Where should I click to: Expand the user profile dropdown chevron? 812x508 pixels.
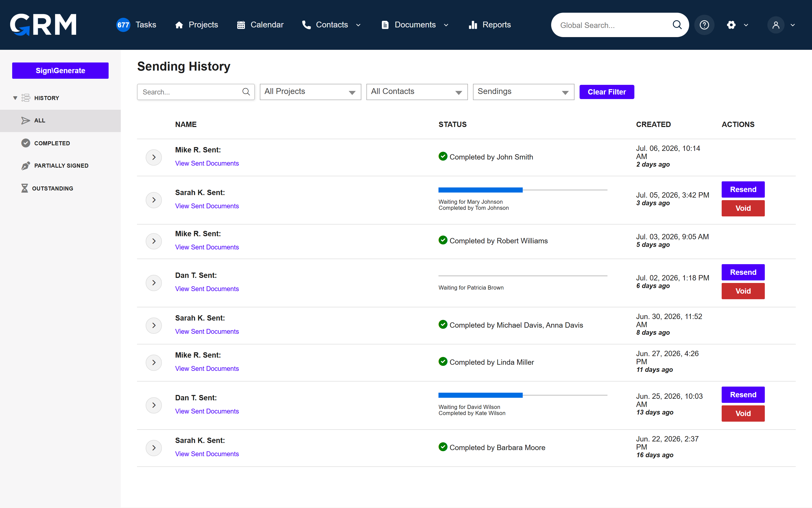coord(792,25)
